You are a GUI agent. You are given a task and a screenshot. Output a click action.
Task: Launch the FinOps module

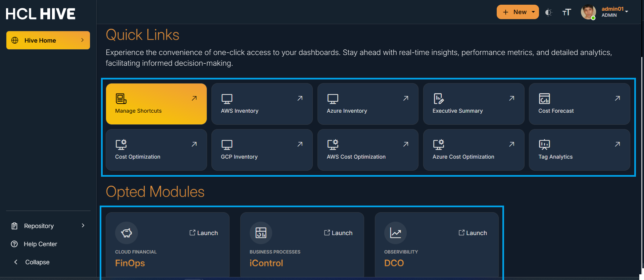(204, 233)
